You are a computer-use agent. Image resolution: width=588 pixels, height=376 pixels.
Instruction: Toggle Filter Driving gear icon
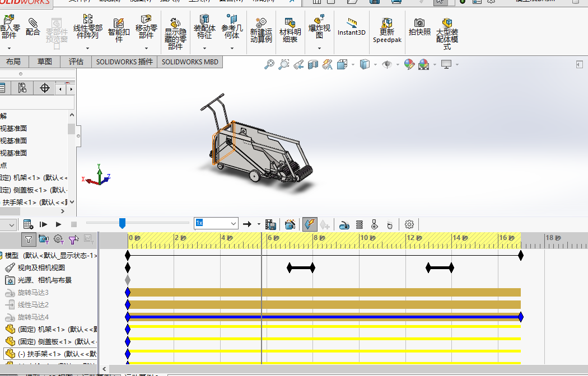pos(58,239)
